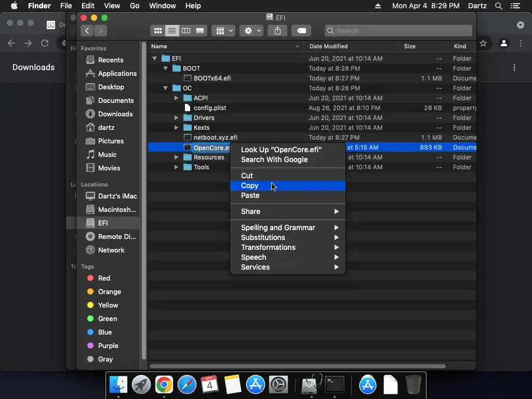Choose Paste in the context menu

(288, 195)
